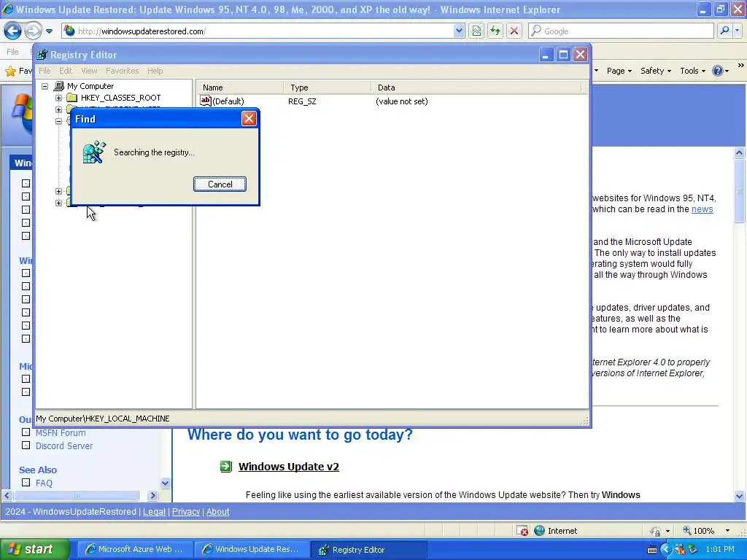Viewport: 747px width, 560px height.
Task: Open the Safety menu
Action: pos(656,71)
